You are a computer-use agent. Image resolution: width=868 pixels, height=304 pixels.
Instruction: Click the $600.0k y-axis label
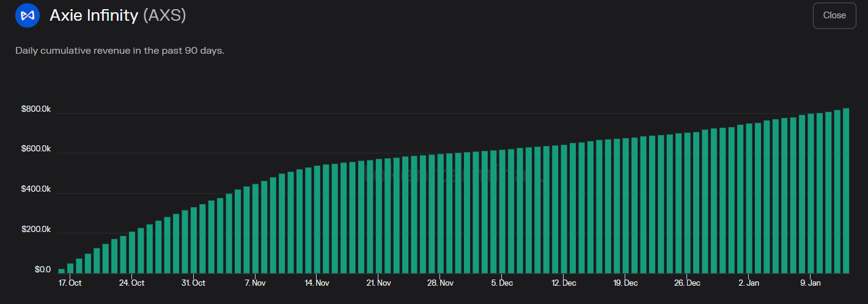click(36, 149)
